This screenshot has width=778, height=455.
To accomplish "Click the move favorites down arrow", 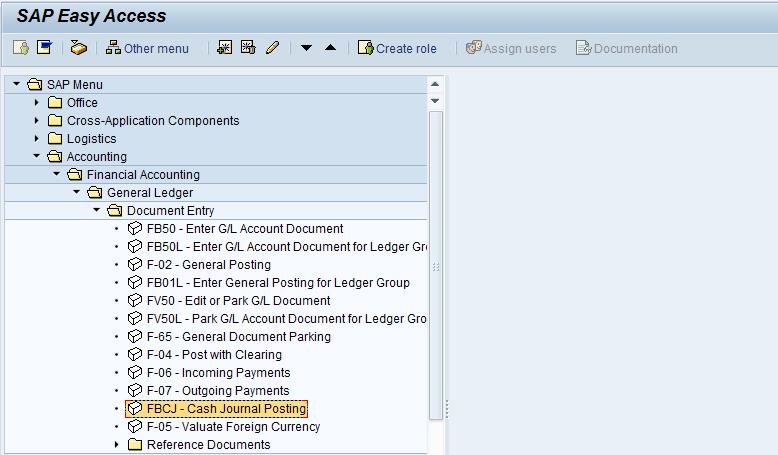I will [307, 48].
